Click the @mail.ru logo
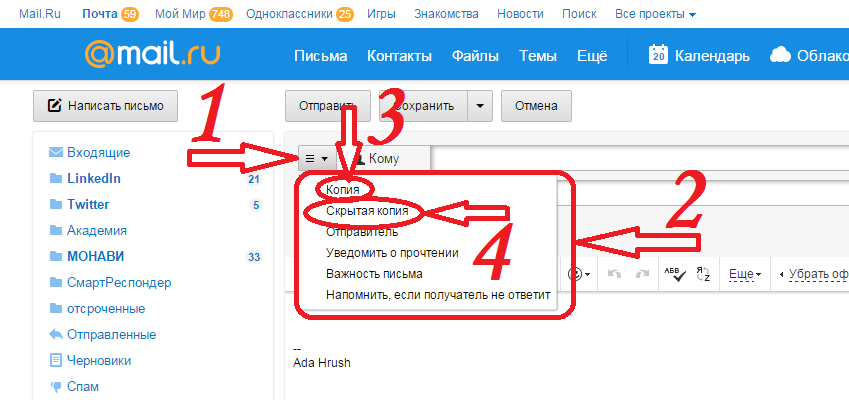This screenshot has height=400, width=849. (153, 55)
